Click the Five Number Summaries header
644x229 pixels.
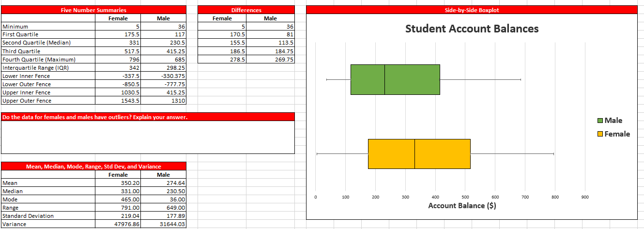(93, 10)
